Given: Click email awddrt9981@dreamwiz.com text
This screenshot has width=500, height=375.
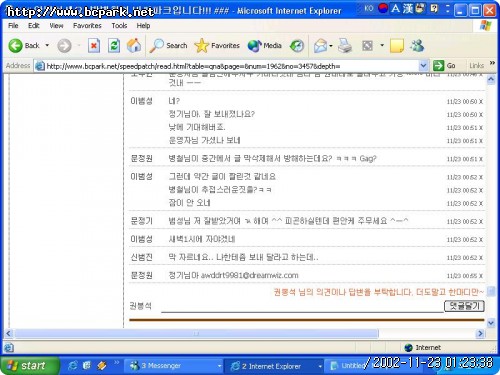Looking at the screenshot, I should coord(250,275).
